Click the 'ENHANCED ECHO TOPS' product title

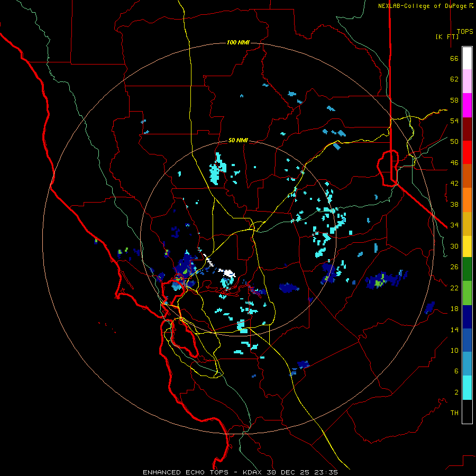(186, 472)
